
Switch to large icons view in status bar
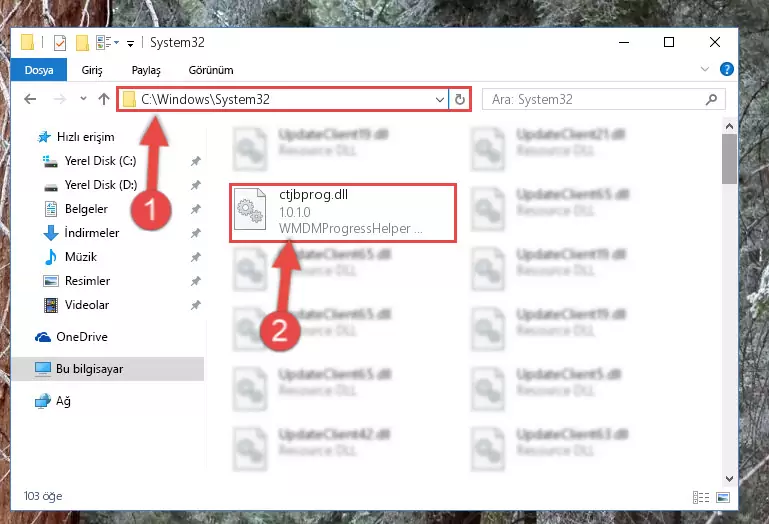(x=723, y=497)
